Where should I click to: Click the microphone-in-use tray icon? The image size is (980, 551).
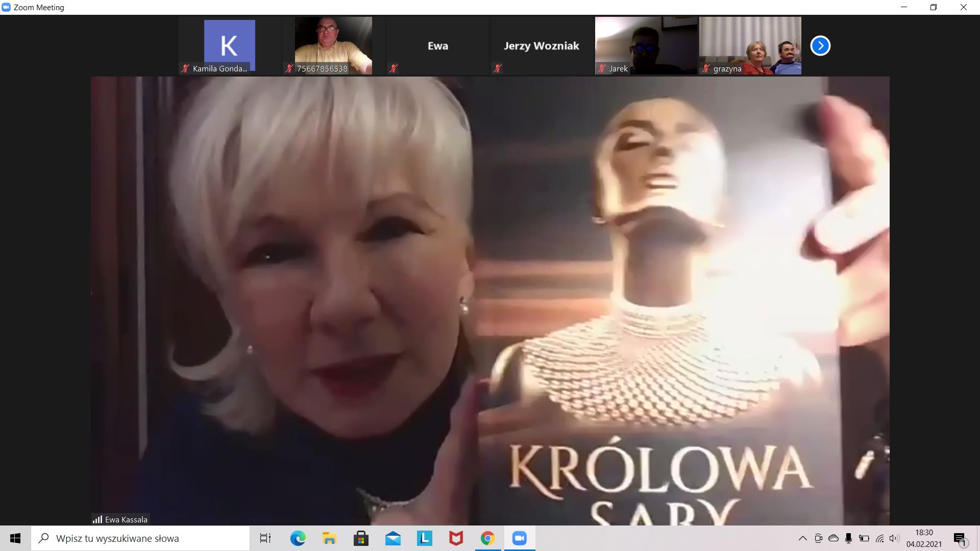click(x=848, y=538)
